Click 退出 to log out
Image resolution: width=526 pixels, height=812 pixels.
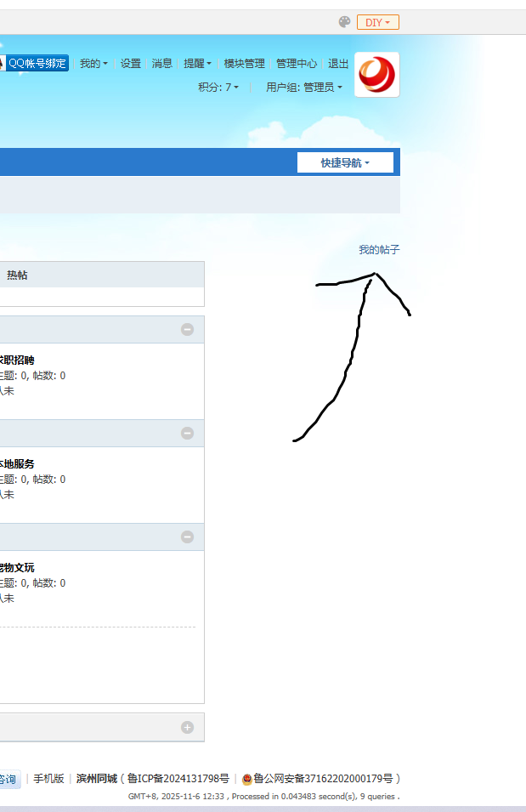(338, 64)
